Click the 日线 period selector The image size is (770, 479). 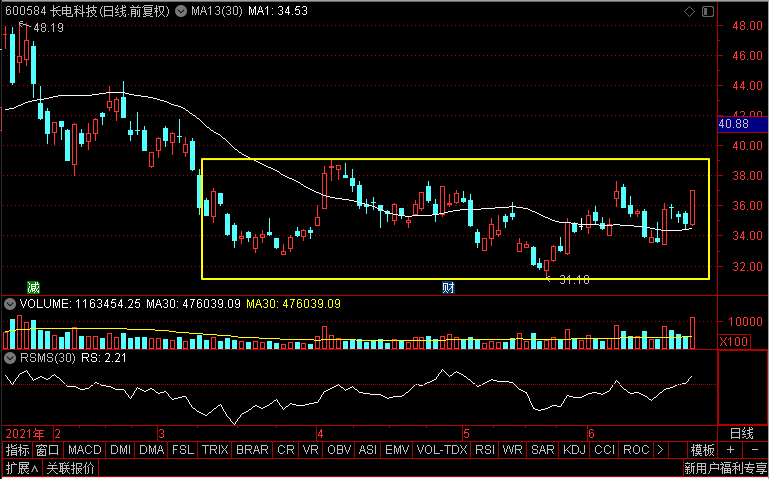point(741,433)
